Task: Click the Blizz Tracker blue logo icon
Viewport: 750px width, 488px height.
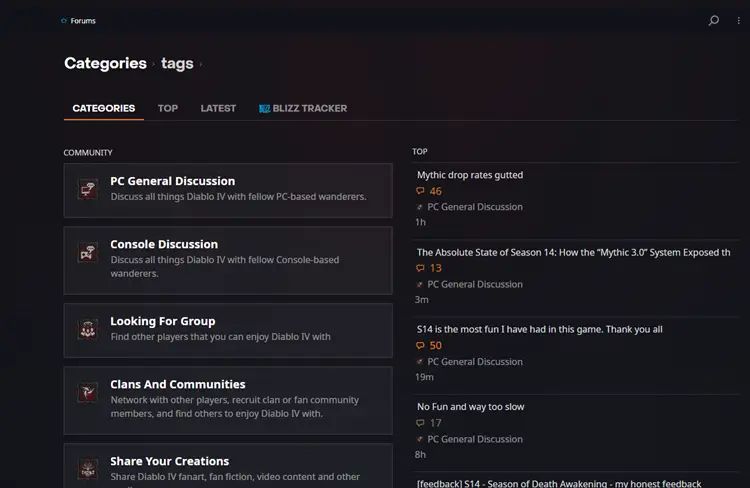Action: pyautogui.click(x=265, y=109)
